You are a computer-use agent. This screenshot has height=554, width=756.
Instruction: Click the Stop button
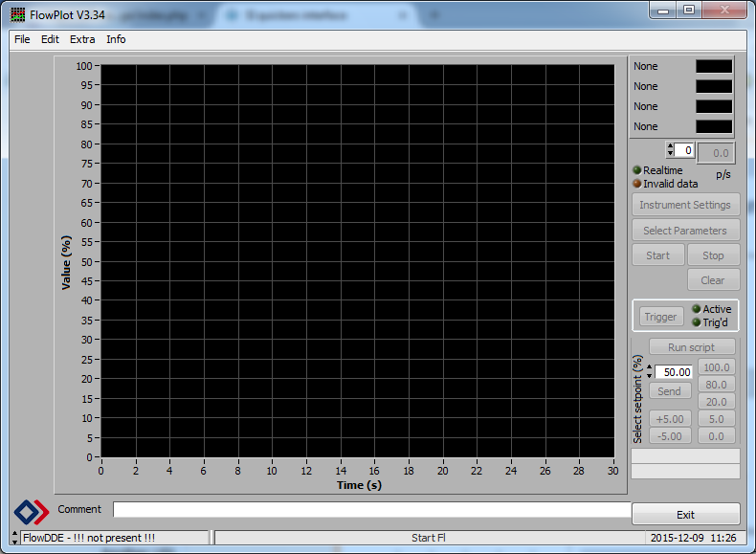tap(713, 255)
